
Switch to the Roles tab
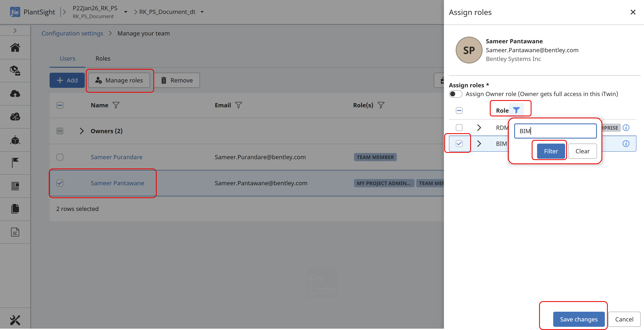tap(103, 58)
